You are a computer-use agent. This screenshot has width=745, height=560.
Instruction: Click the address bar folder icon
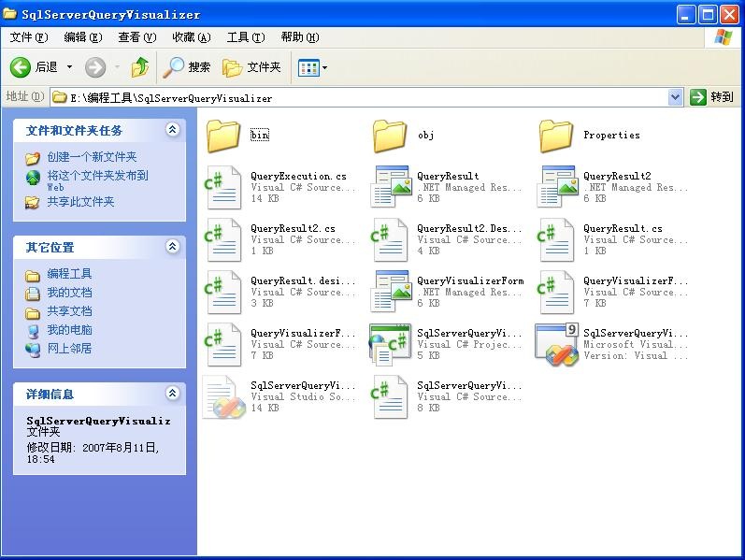(x=60, y=97)
